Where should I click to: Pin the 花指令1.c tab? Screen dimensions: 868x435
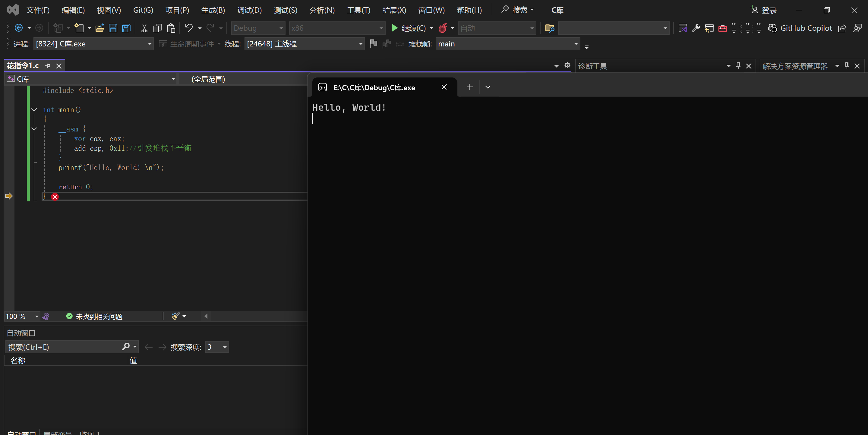click(x=48, y=66)
